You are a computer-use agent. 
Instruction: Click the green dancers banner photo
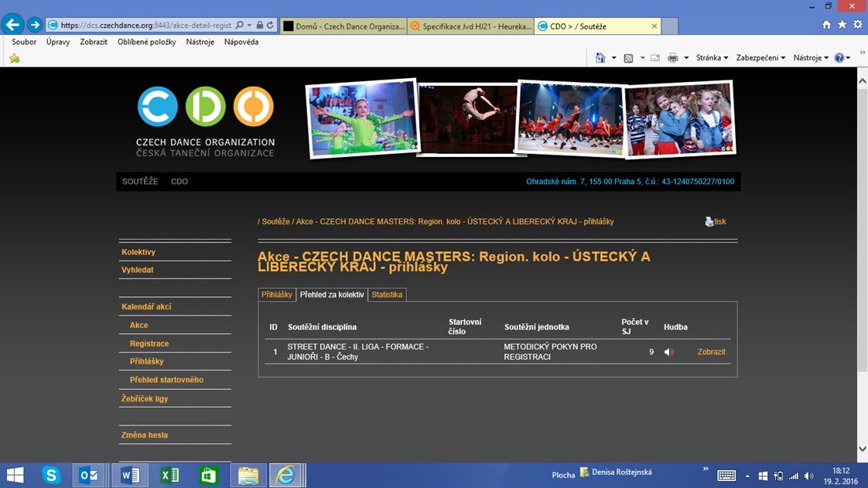click(363, 118)
